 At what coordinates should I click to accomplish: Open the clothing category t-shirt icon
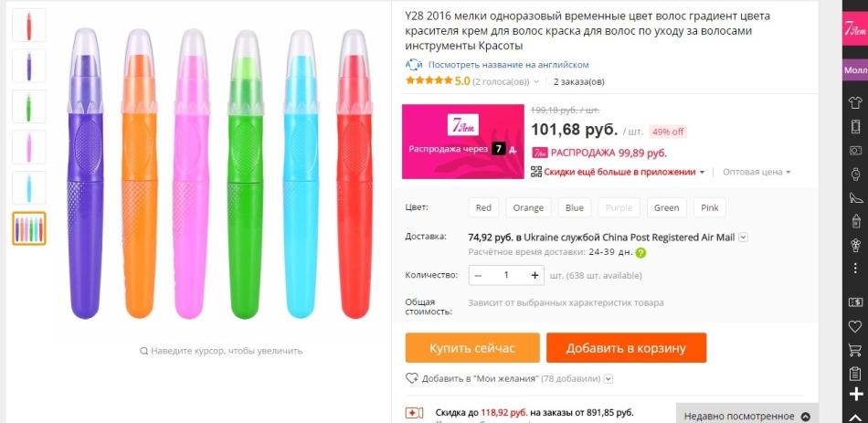coord(855,102)
